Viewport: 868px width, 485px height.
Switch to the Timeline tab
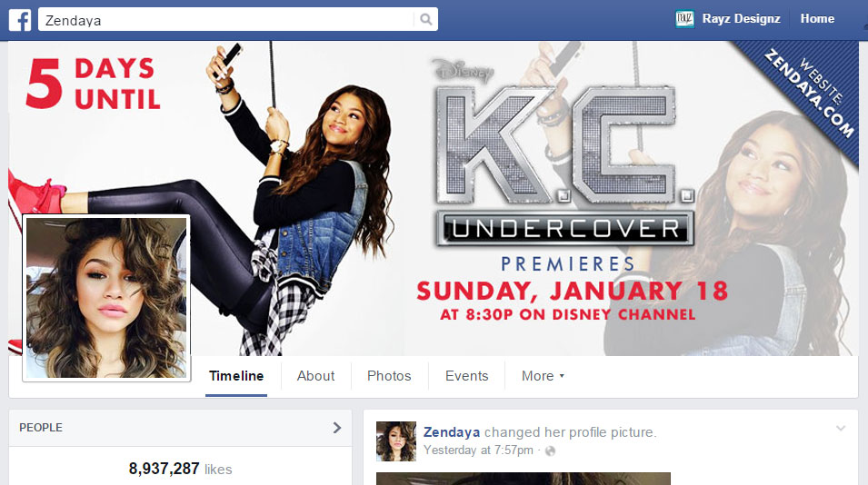[x=236, y=376]
